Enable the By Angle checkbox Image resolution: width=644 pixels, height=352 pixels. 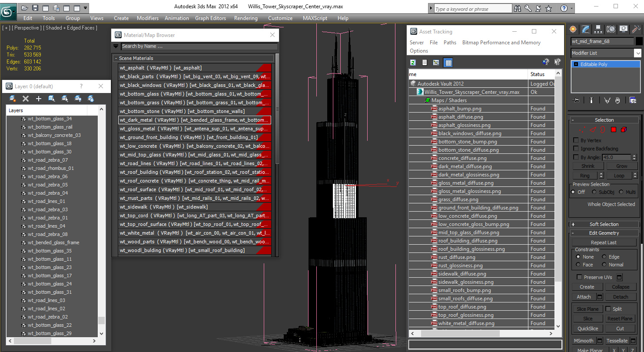[576, 157]
